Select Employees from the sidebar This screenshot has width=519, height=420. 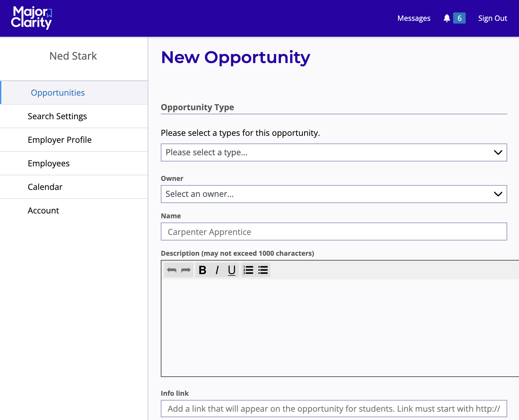pyautogui.click(x=49, y=164)
